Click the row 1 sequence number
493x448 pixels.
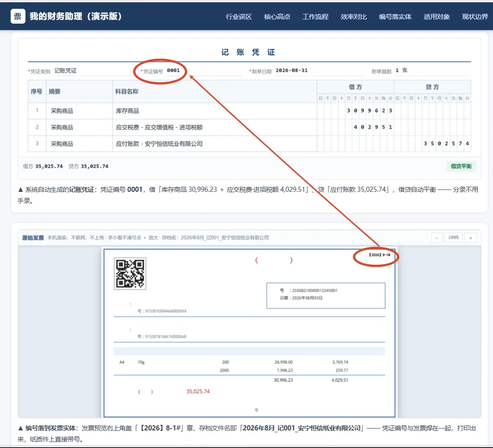37,110
